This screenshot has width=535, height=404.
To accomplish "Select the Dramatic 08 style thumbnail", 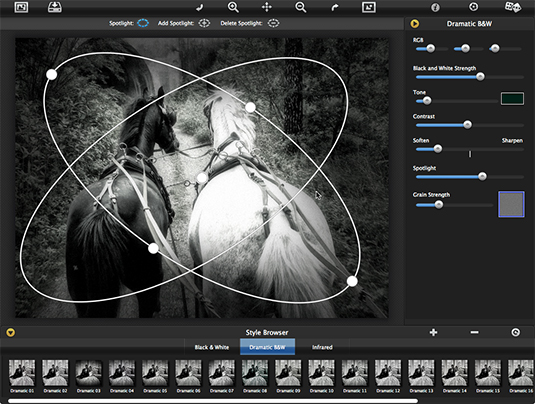I will 255,376.
